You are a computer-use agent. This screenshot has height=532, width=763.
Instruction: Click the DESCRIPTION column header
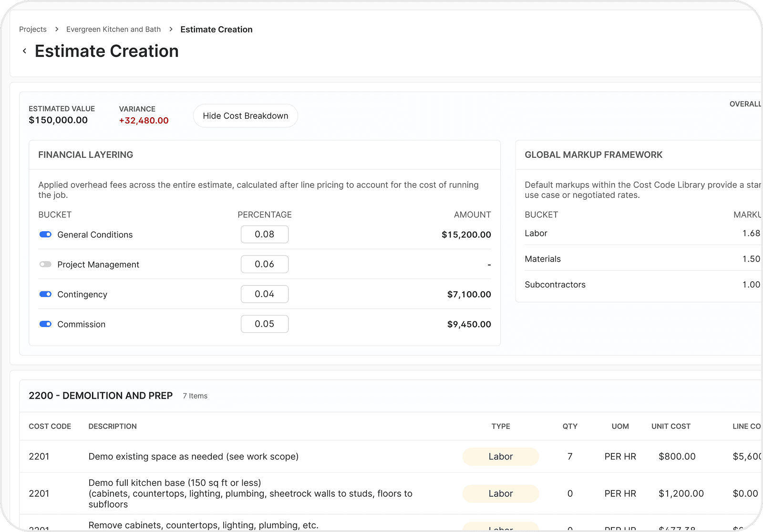(113, 427)
